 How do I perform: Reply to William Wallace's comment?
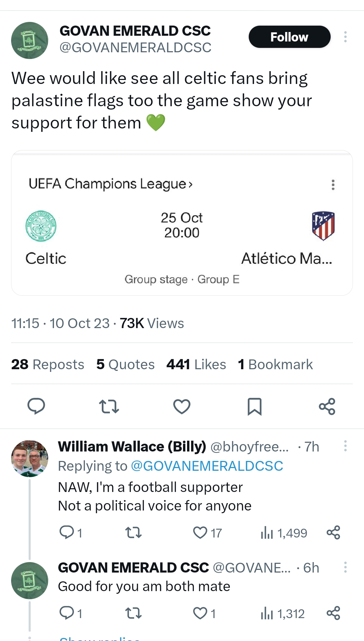[66, 533]
